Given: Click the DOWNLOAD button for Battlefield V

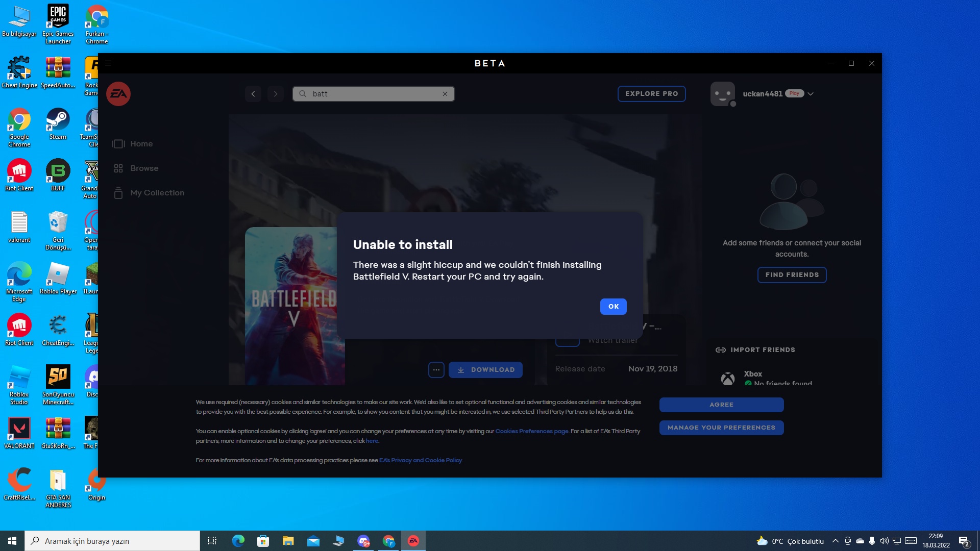Looking at the screenshot, I should (485, 370).
